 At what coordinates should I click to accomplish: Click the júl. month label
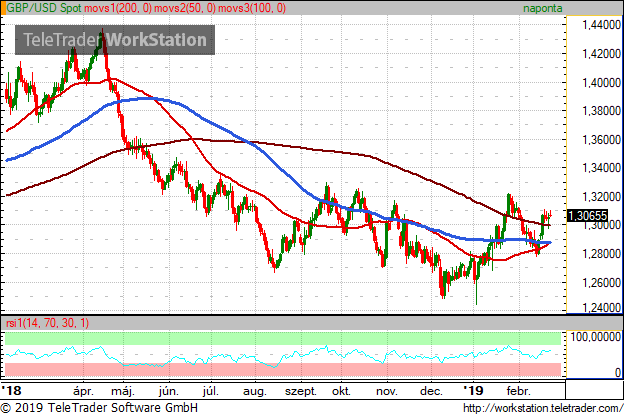pos(211,391)
